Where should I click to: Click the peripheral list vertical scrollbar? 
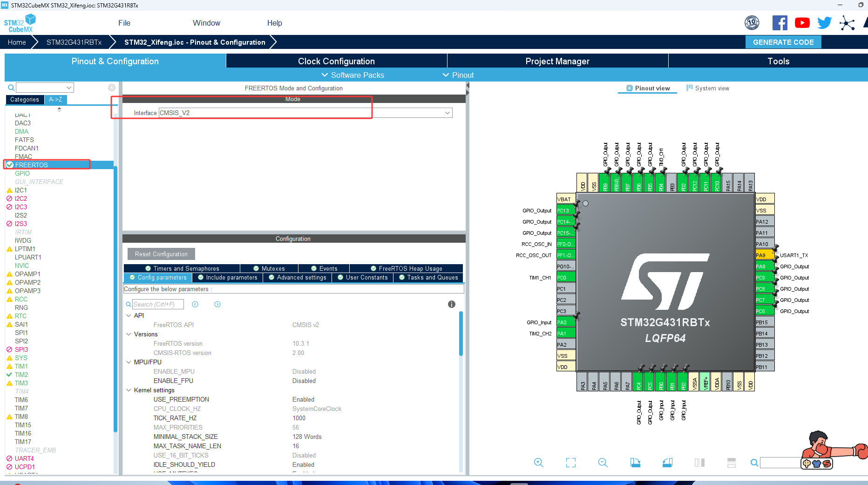click(115, 298)
